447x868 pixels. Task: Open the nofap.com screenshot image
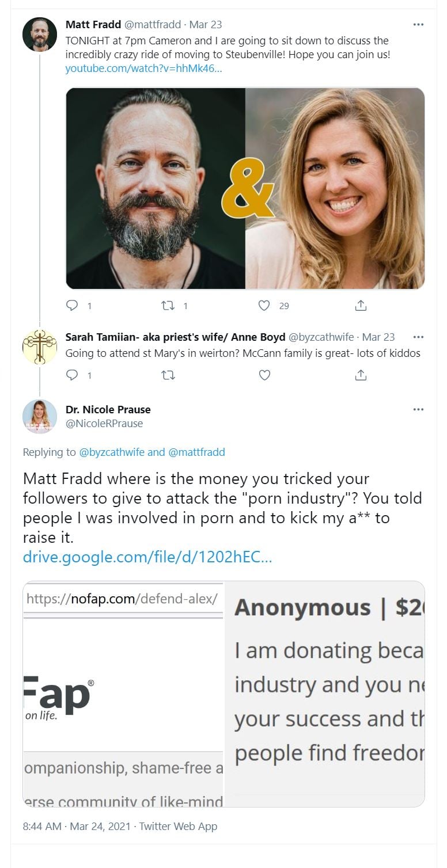(x=223, y=694)
